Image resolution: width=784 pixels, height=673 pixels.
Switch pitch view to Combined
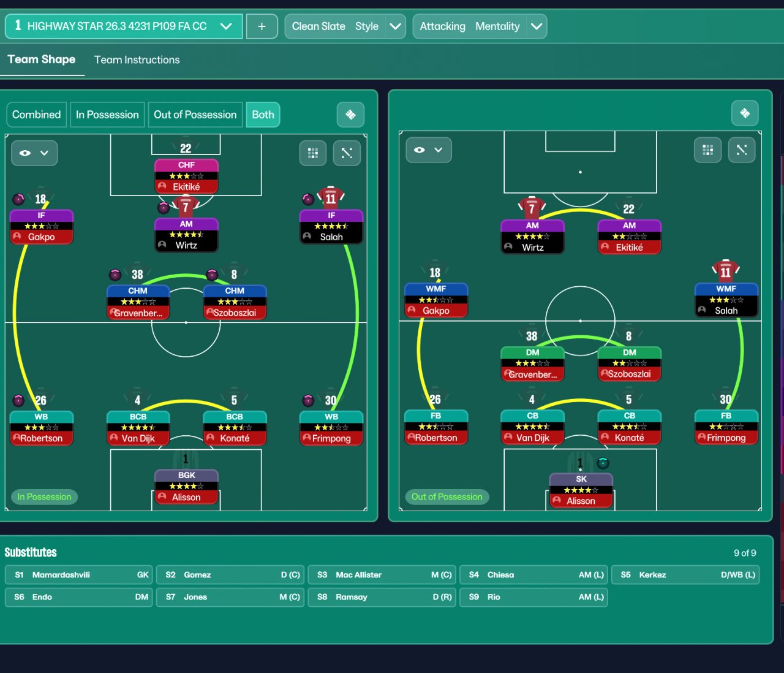click(x=36, y=115)
